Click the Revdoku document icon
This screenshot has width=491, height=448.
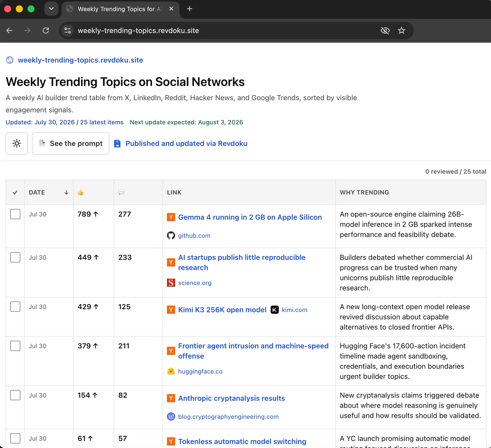(x=117, y=143)
